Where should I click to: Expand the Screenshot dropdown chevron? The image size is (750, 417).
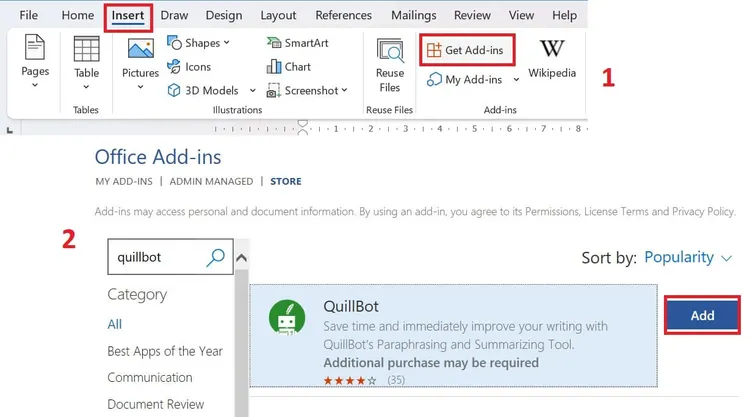(344, 90)
